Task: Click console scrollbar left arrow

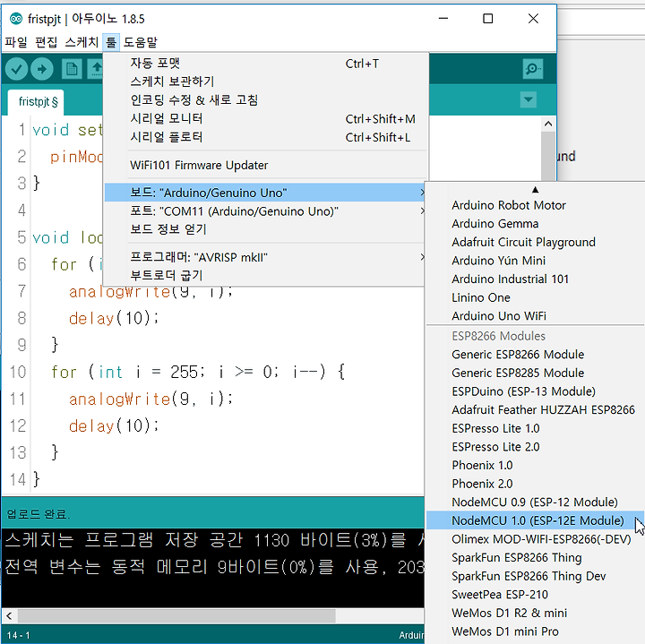Action: tap(9, 615)
